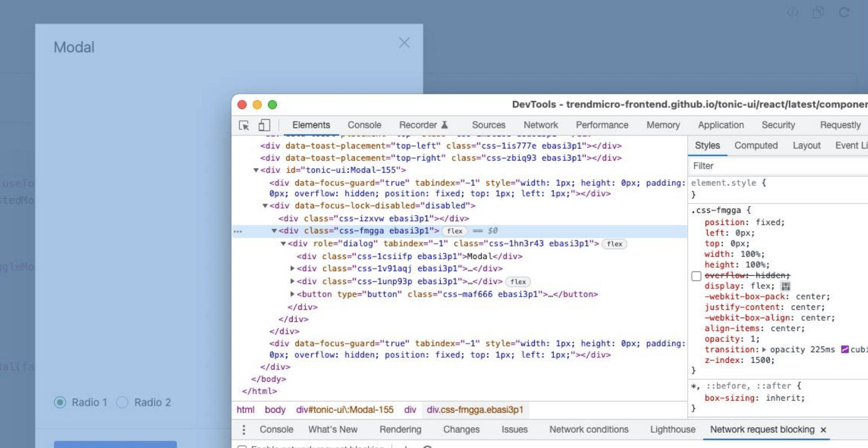Screen dimensions: 868x448
Task: Click the copy panel icon at top right
Action: [x=817, y=13]
